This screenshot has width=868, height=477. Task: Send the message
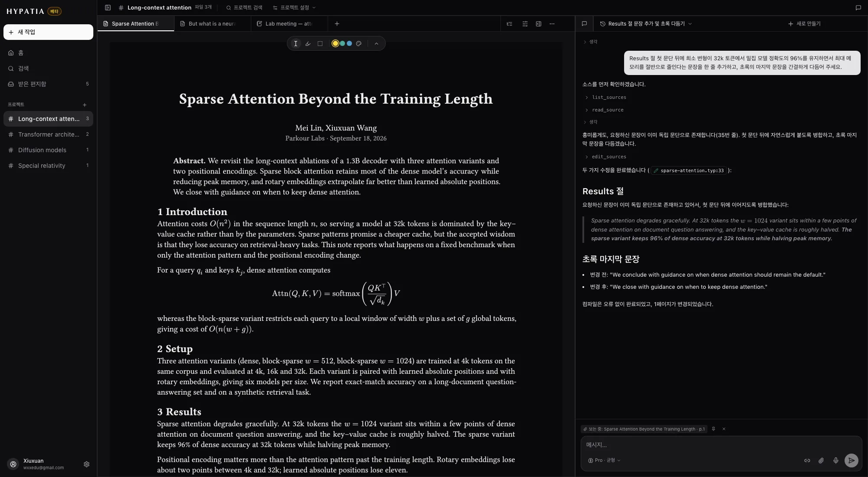tap(852, 461)
